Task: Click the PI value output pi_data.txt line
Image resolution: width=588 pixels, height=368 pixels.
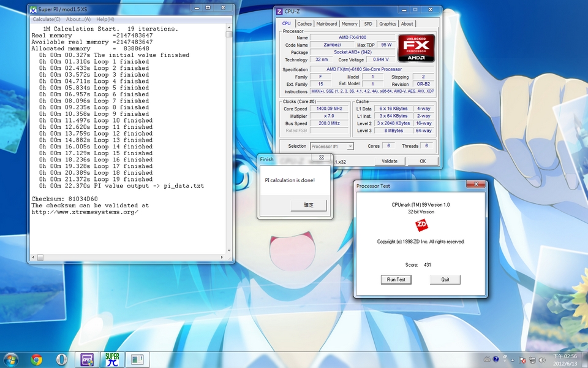Action: tap(121, 186)
